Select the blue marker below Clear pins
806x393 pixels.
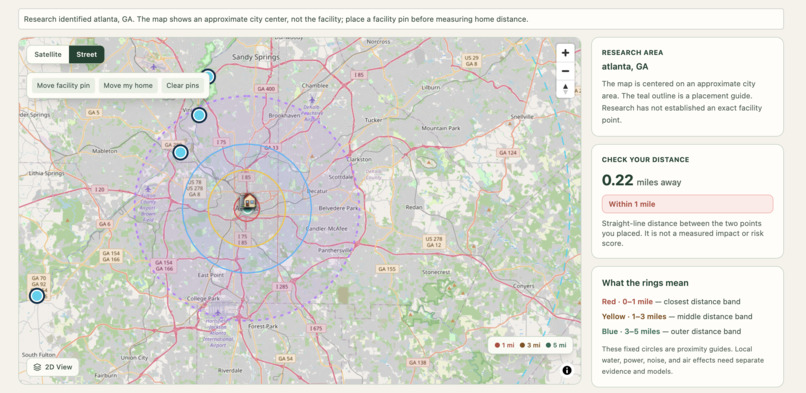(x=199, y=115)
